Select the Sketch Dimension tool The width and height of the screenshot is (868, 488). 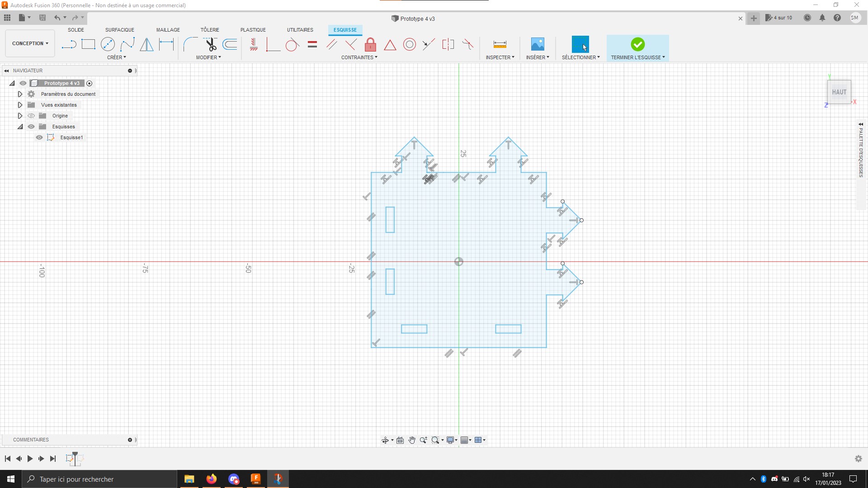[x=166, y=44]
